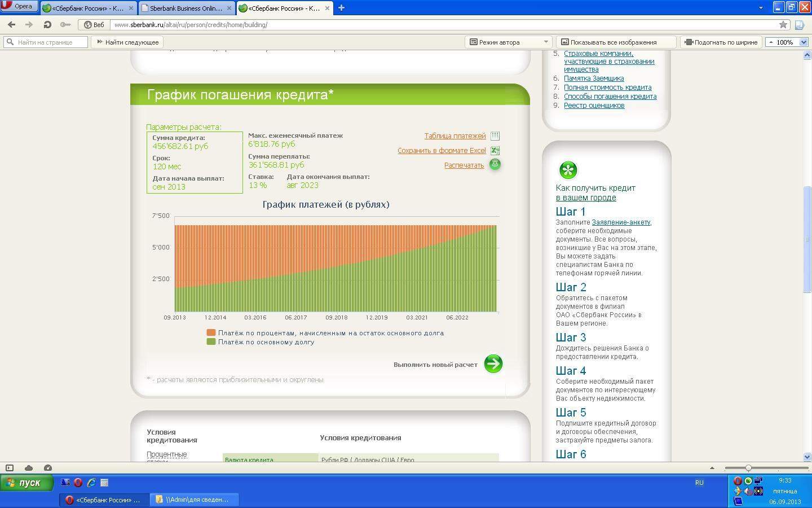812x508 pixels.
Task: Click the green asterisk icon in the sidebar
Action: tap(568, 170)
